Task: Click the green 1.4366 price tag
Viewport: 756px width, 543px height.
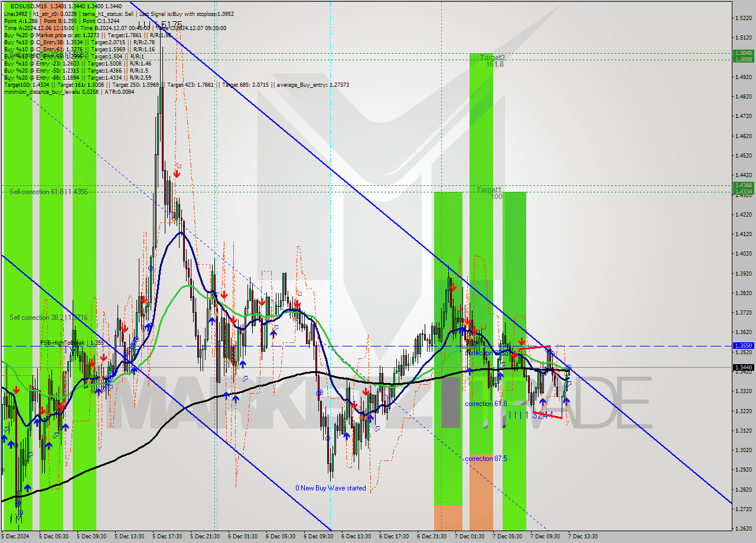Action: point(742,185)
